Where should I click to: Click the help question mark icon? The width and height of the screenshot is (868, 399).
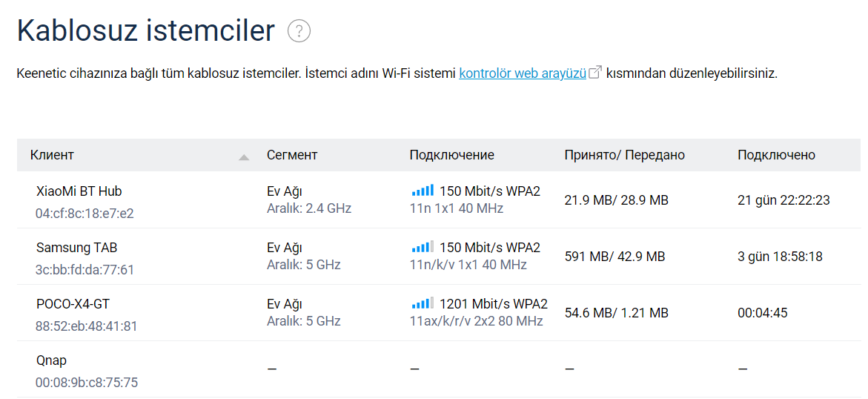[299, 32]
